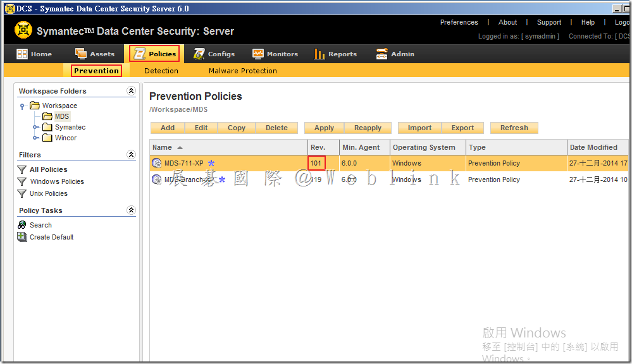Click the MDS-Branch policy row icon

156,179
